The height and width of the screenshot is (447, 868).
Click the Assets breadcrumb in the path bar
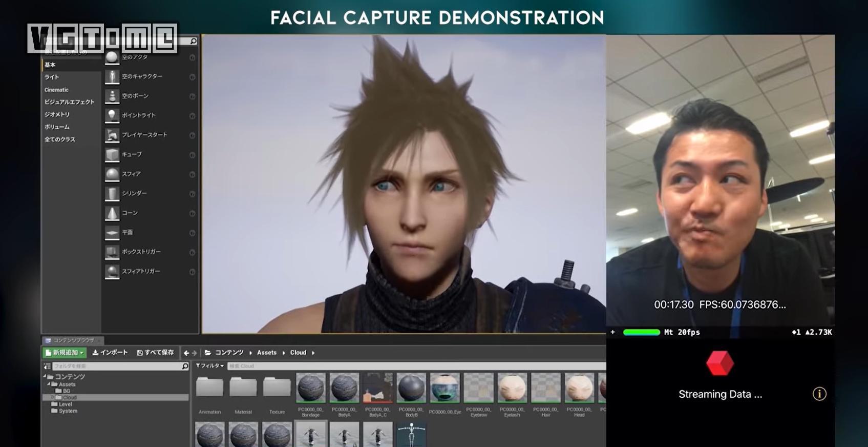coord(266,353)
